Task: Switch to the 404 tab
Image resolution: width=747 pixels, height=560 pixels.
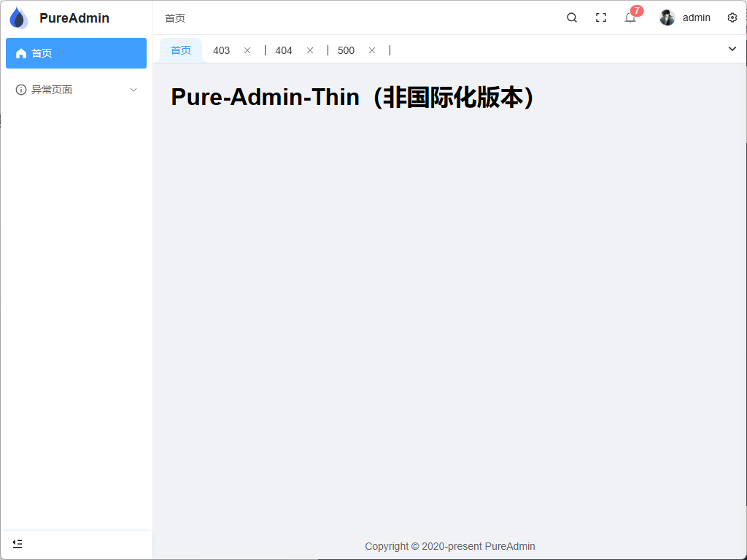Action: coord(284,50)
